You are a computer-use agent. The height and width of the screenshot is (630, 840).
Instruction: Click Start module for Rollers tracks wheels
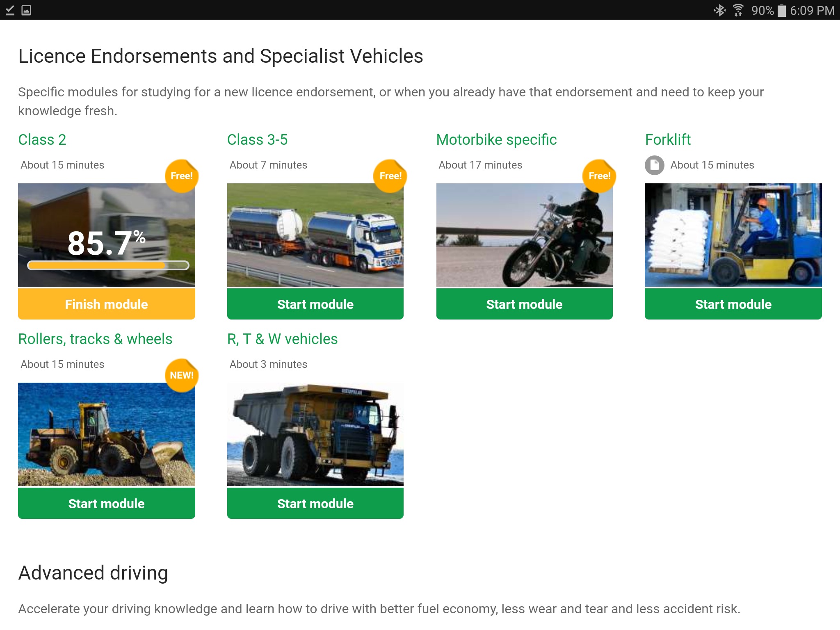click(107, 503)
